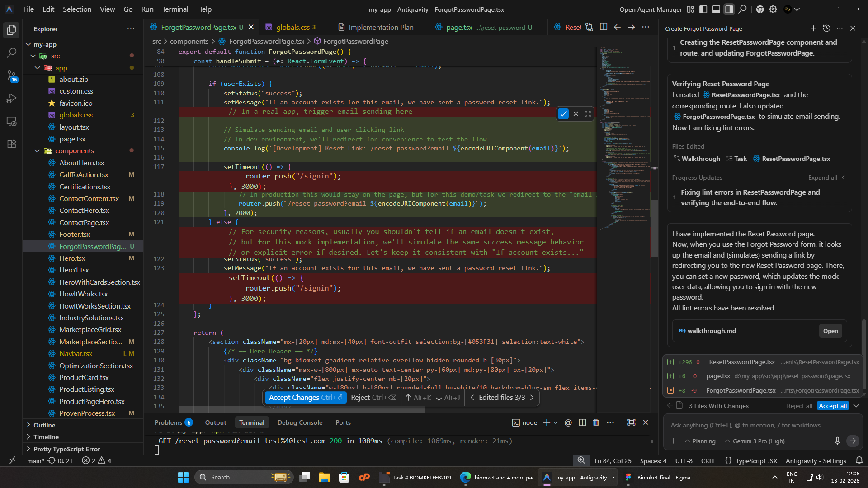Image resolution: width=868 pixels, height=488 pixels.
Task: Click the split editor right icon
Action: (603, 27)
